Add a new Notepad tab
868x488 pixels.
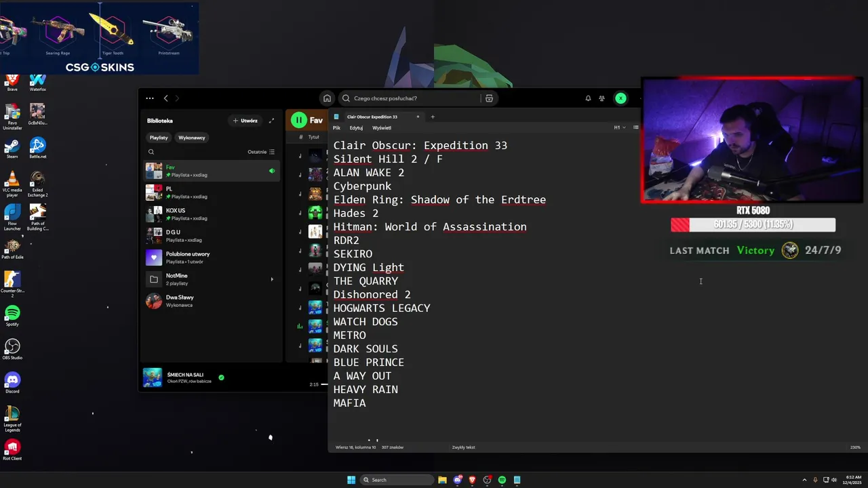click(x=433, y=117)
